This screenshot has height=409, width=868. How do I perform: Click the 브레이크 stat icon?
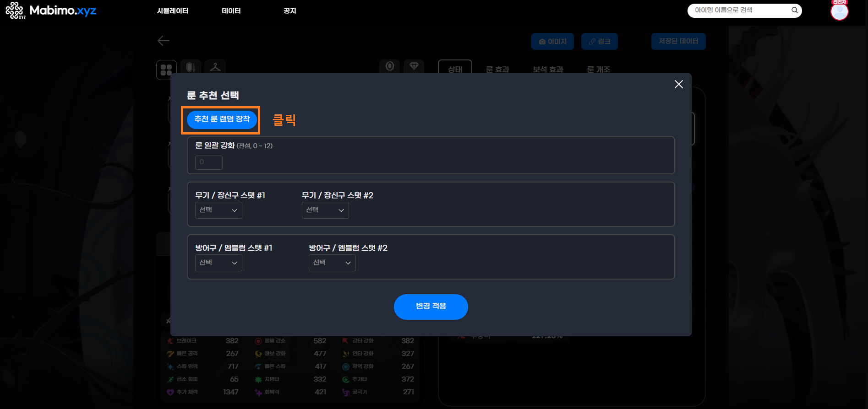tap(170, 341)
